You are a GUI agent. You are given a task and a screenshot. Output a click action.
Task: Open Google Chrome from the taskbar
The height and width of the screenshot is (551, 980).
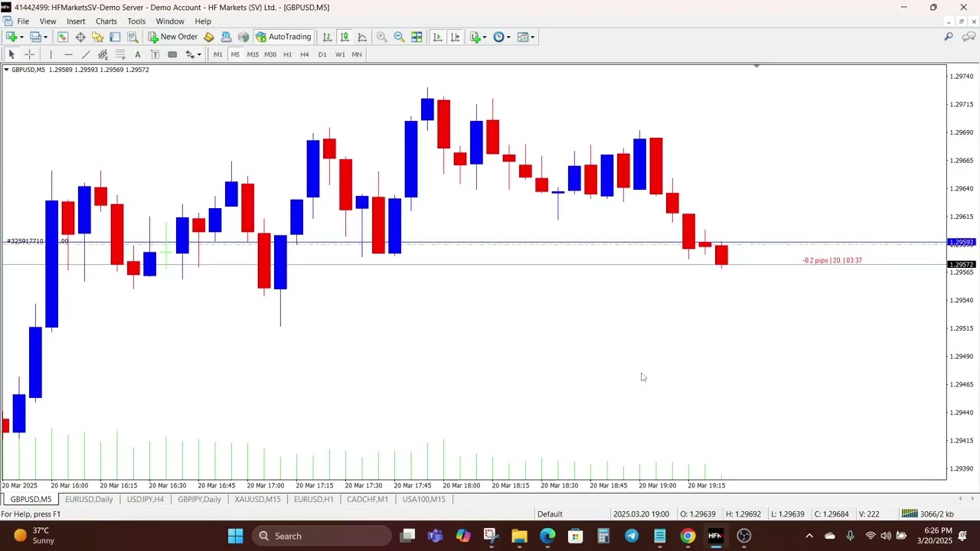(688, 536)
